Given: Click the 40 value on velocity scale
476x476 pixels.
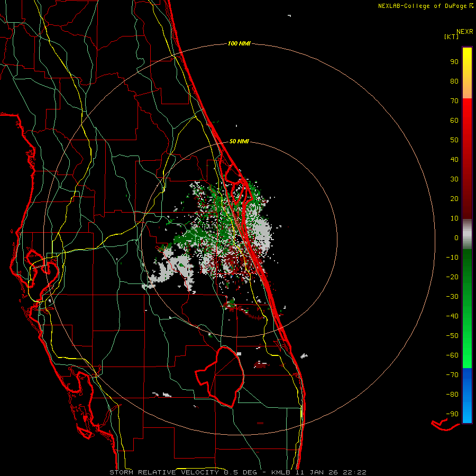Looking at the screenshot, I should (454, 160).
